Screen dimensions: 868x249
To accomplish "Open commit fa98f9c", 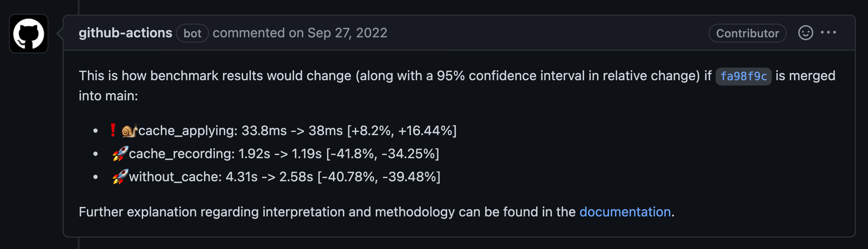I will click(743, 76).
